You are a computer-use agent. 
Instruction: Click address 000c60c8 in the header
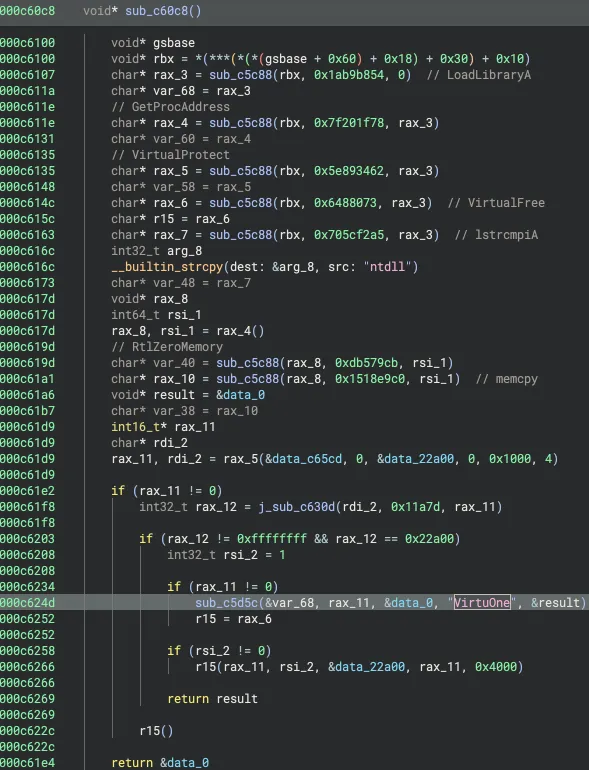coord(28,11)
